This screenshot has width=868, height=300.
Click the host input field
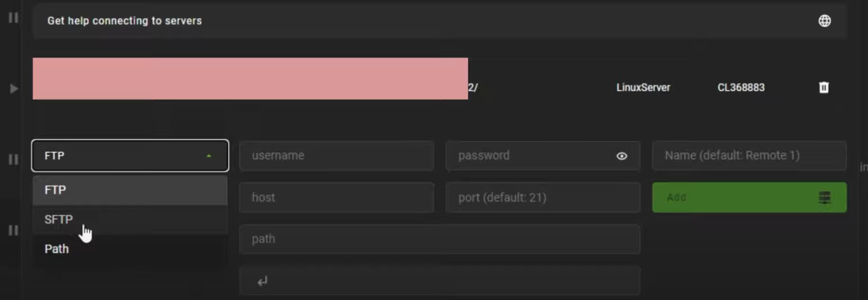336,198
